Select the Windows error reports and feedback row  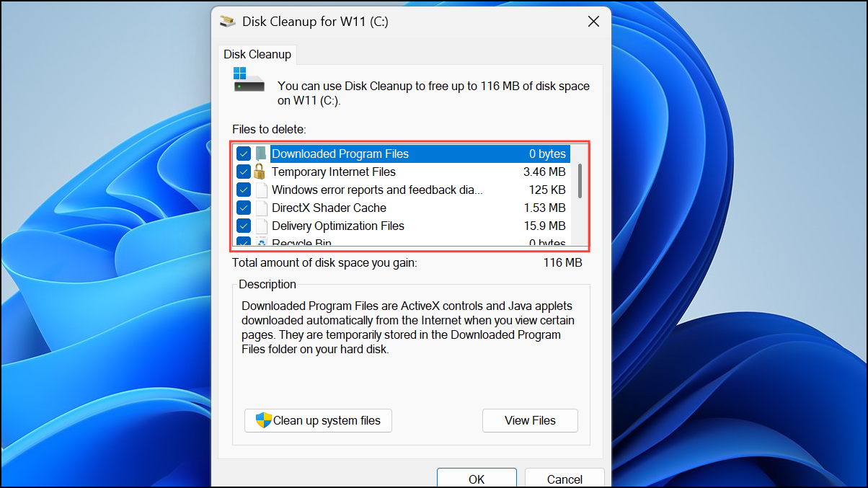pyautogui.click(x=377, y=190)
